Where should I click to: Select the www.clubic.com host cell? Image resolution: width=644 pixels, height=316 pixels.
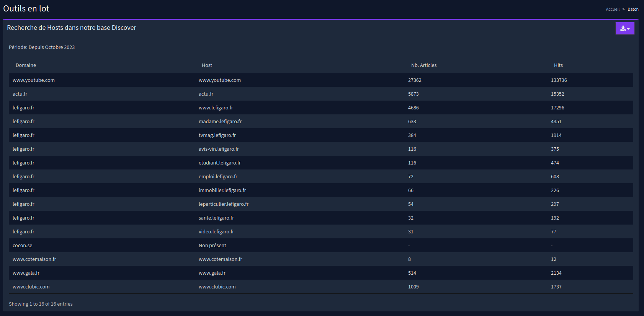pos(217,287)
